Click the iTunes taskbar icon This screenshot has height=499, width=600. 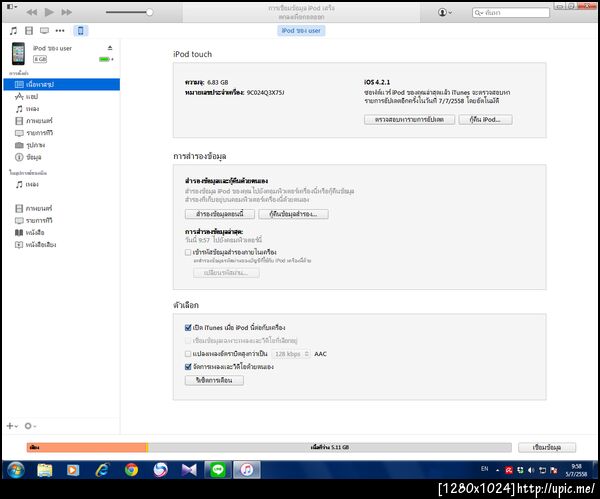pos(247,470)
